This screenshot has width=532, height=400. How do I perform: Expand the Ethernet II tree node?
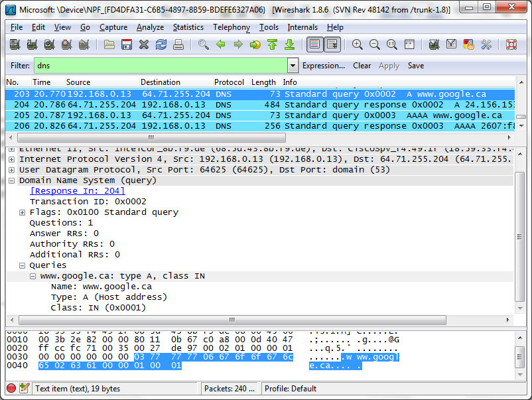point(11,149)
